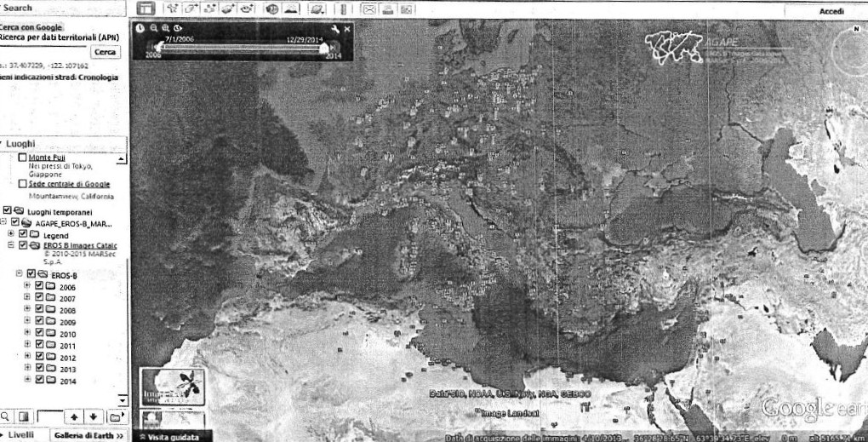Image resolution: width=868 pixels, height=442 pixels.
Task: Uncheck the Luoghi temporanei checkbox
Action: point(7,210)
